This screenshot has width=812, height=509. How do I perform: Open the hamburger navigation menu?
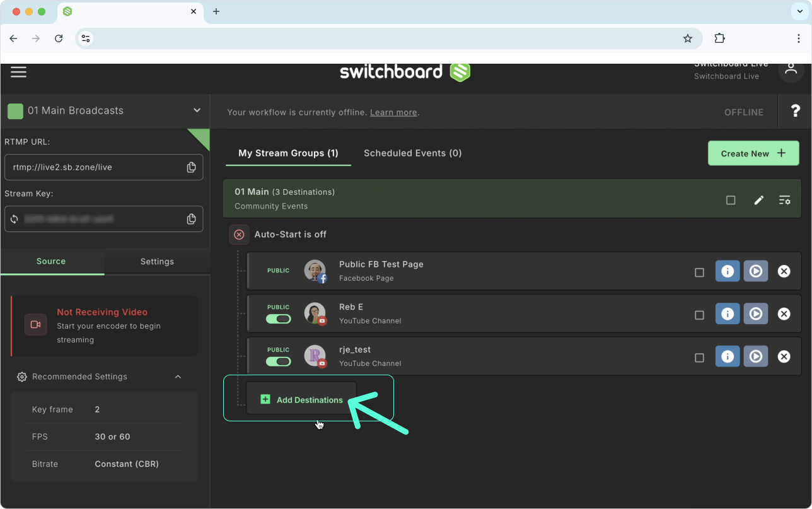click(x=18, y=72)
